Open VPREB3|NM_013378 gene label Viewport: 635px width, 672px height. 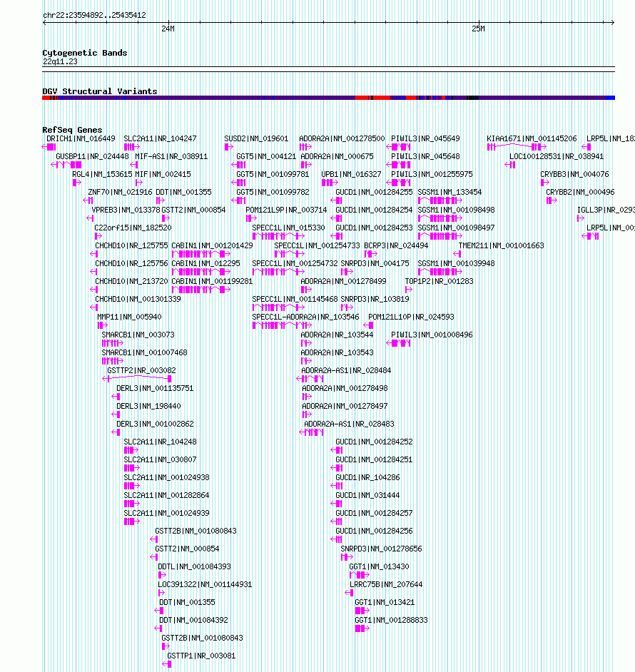tap(126, 210)
